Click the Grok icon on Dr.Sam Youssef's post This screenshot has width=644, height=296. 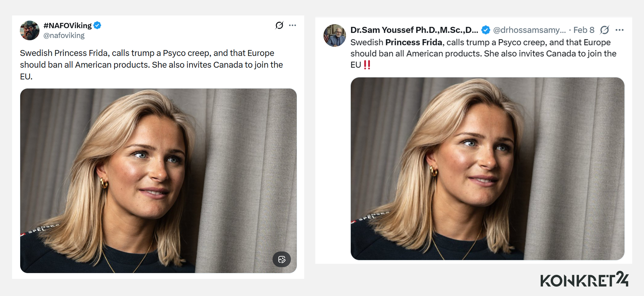pyautogui.click(x=604, y=30)
